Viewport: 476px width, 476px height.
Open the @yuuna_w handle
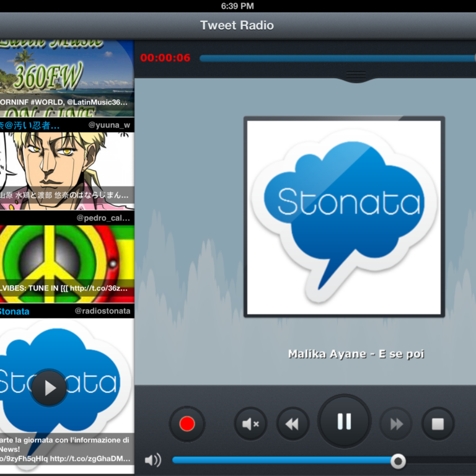click(x=109, y=125)
